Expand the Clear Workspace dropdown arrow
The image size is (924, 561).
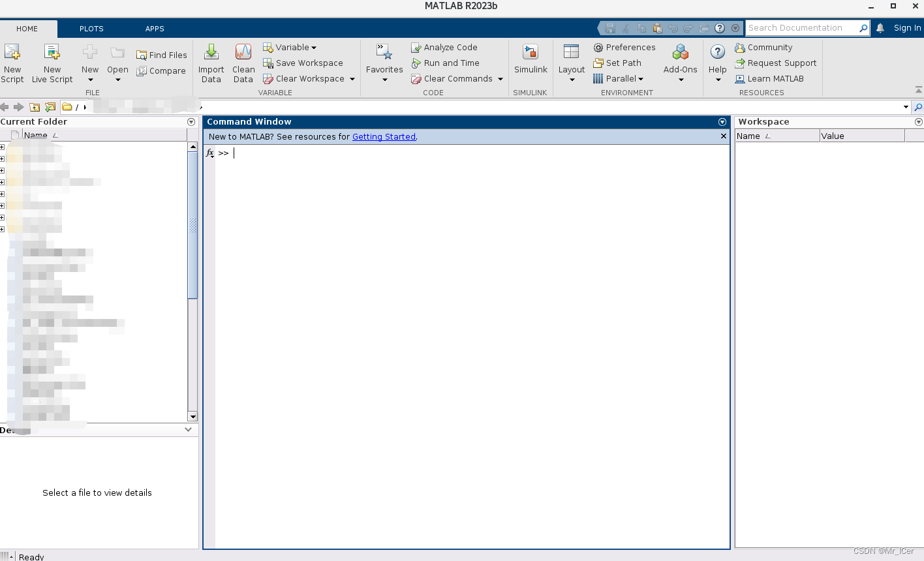(352, 79)
